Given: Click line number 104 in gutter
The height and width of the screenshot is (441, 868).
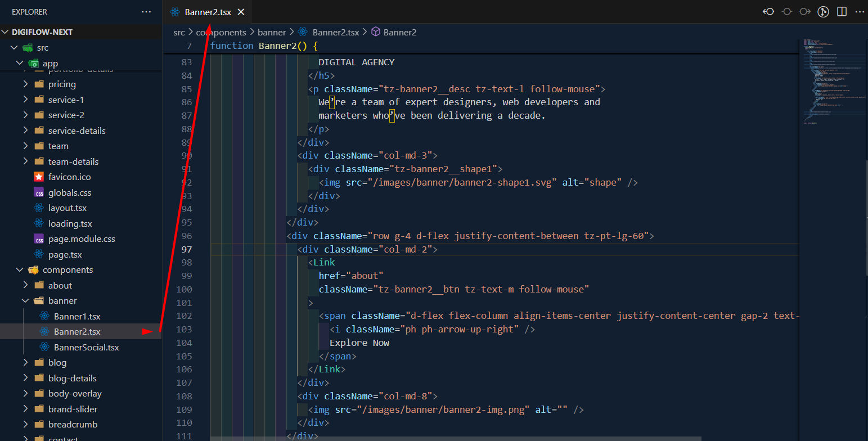Looking at the screenshot, I should coord(184,343).
